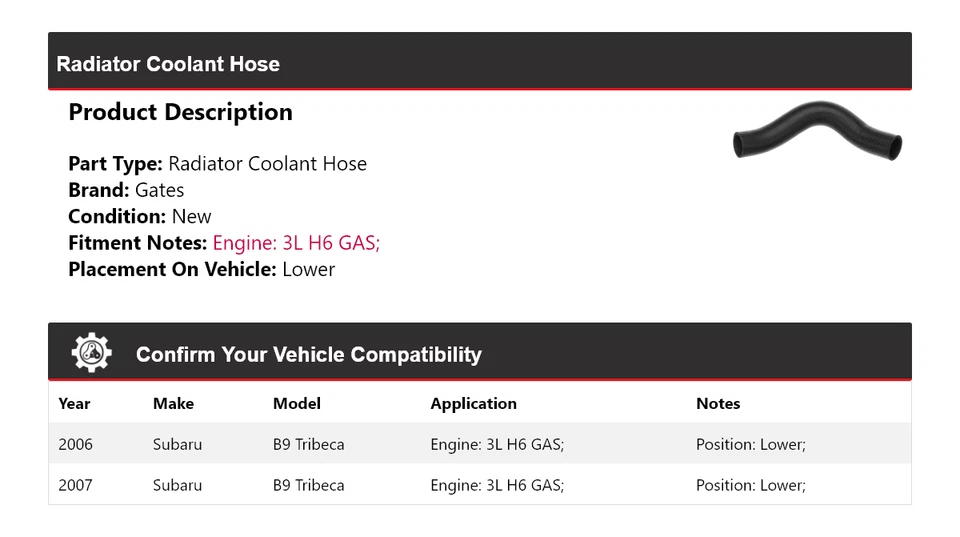The image size is (960, 537).
Task: Click the 'Placement On Vehicle' label
Action: [x=172, y=269]
